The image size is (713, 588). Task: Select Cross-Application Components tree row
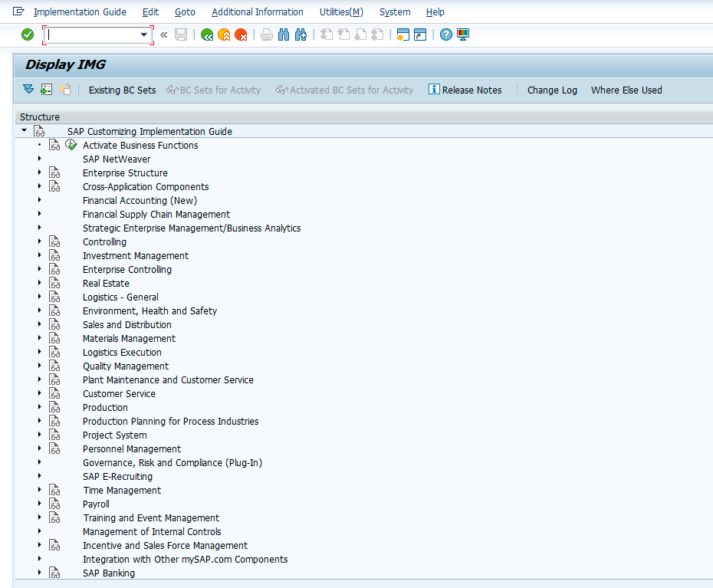(146, 186)
